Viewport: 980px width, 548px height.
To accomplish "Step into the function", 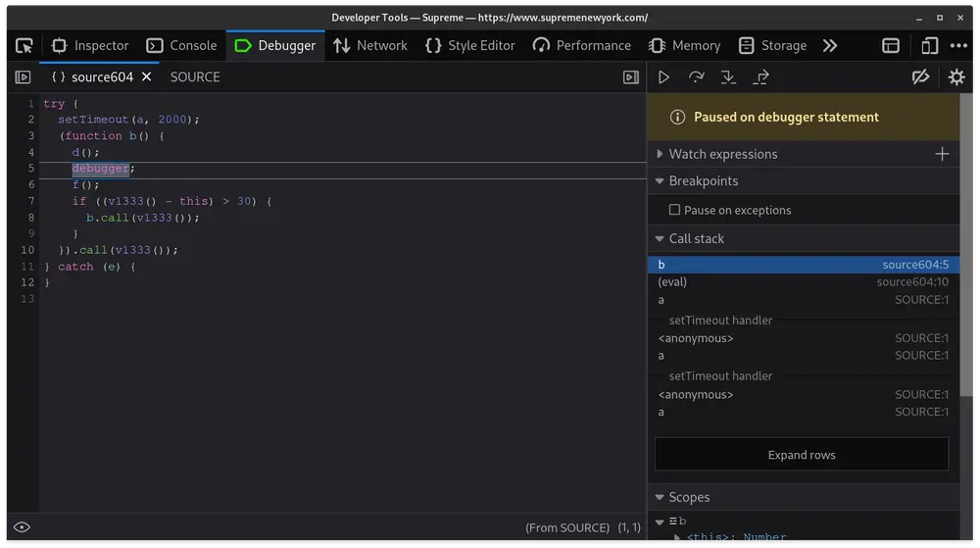I will pyautogui.click(x=728, y=77).
